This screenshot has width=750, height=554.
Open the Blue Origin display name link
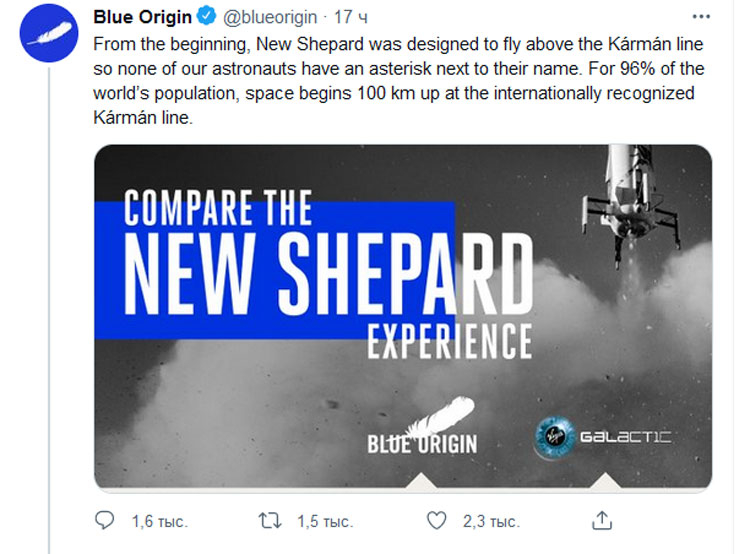point(143,17)
